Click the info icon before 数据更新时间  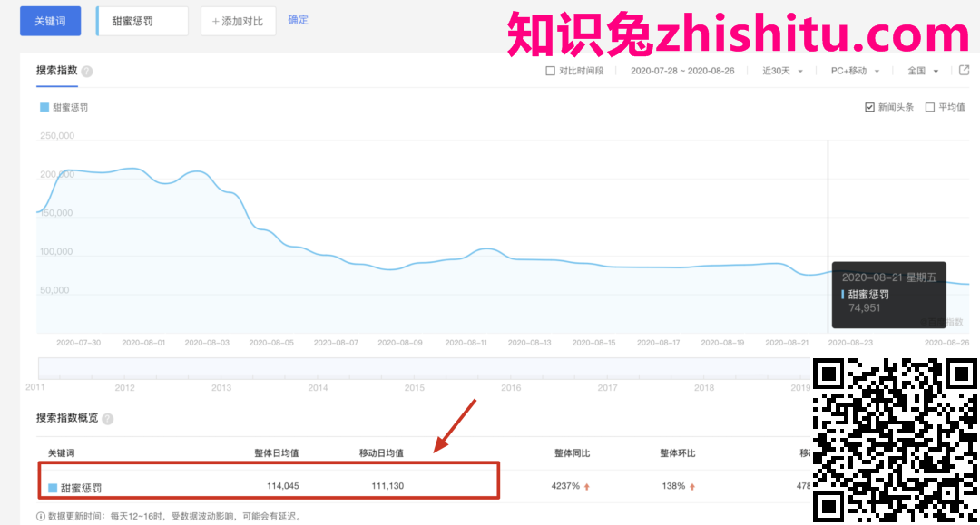pyautogui.click(x=41, y=517)
